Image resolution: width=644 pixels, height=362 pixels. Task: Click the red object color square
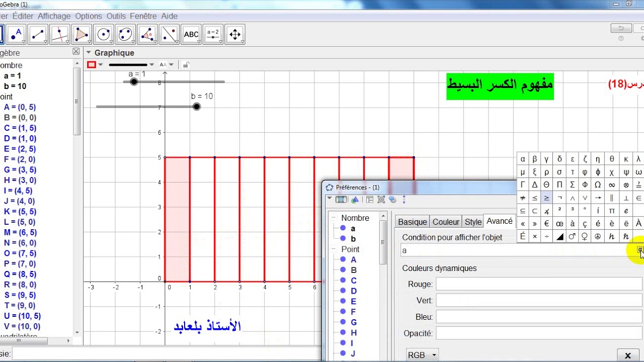(92, 64)
